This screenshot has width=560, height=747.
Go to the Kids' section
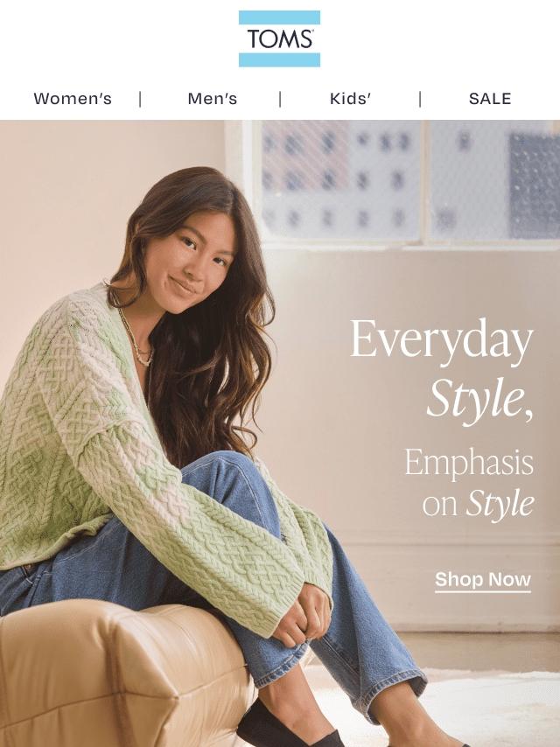[x=350, y=99]
